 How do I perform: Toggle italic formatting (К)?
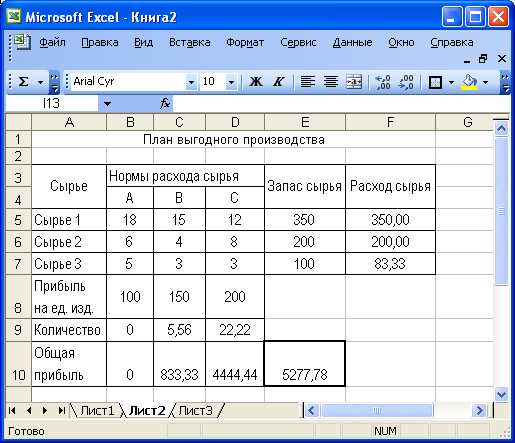[x=278, y=81]
